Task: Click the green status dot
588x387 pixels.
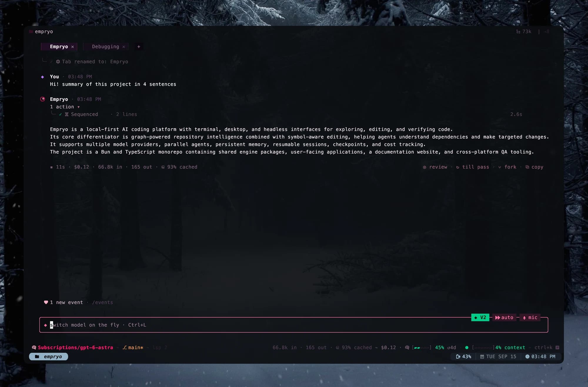Action: [x=467, y=348]
